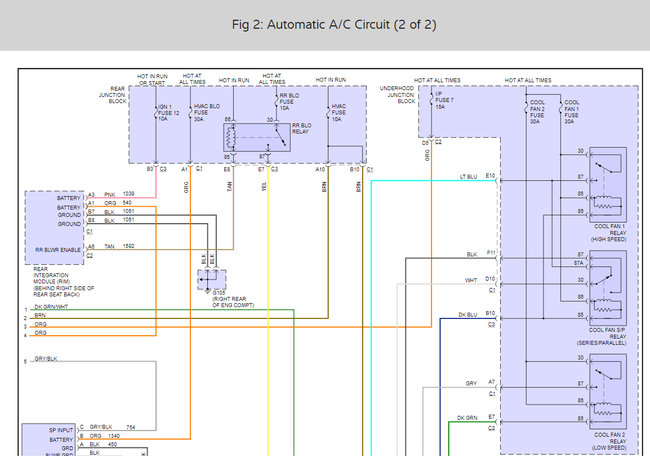
Task: Click the Cool Fan 2 low speed relay symbol
Action: [x=608, y=391]
